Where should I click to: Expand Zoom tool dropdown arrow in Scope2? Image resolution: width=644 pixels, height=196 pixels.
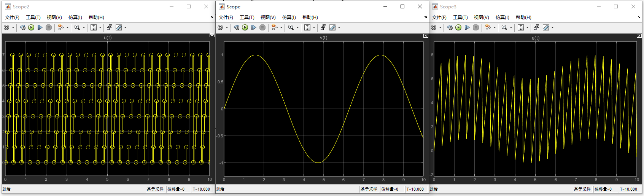tap(84, 27)
